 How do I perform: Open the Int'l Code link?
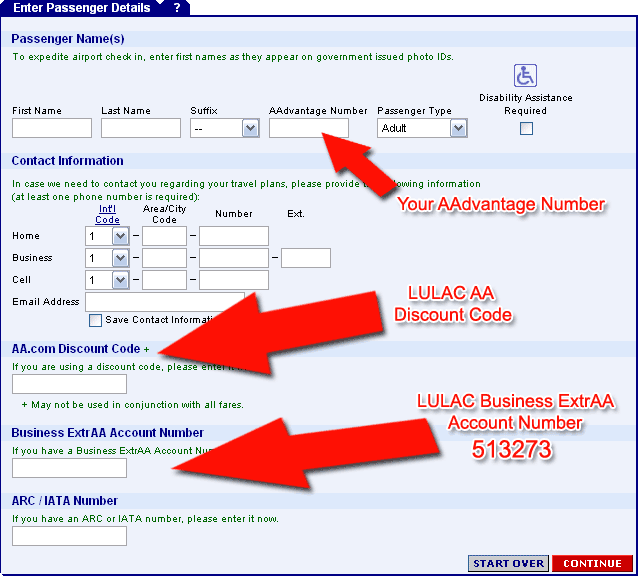[107, 214]
